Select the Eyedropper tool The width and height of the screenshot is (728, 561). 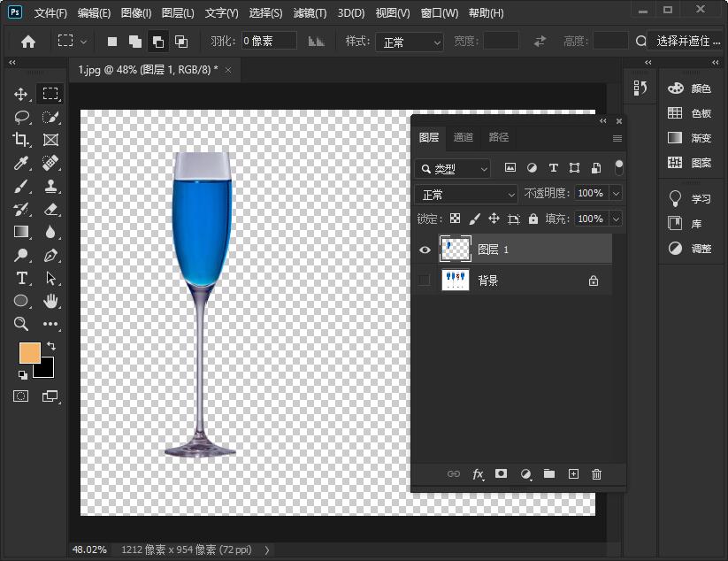[x=21, y=163]
